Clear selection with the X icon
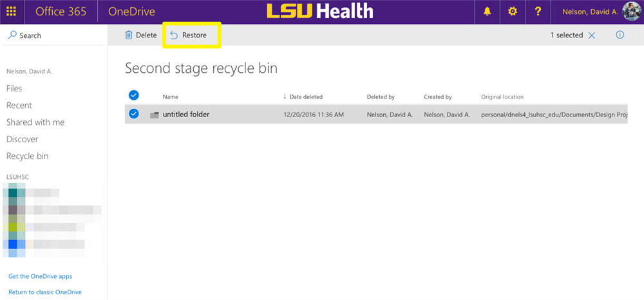The height and width of the screenshot is (300, 644). [592, 35]
